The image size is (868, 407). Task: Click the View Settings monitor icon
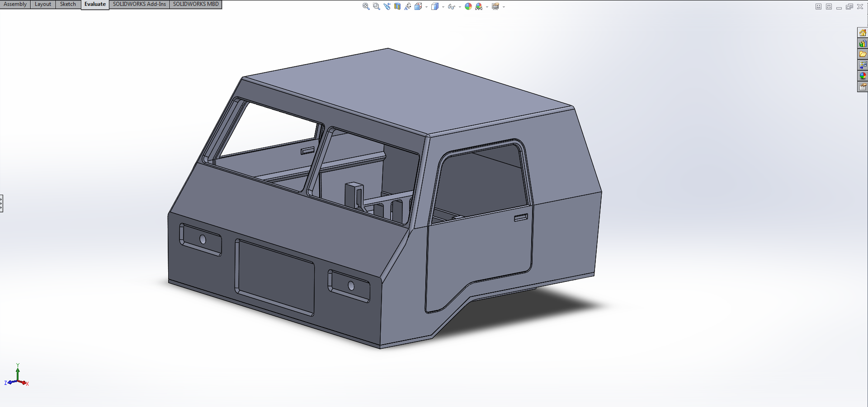[x=495, y=6]
